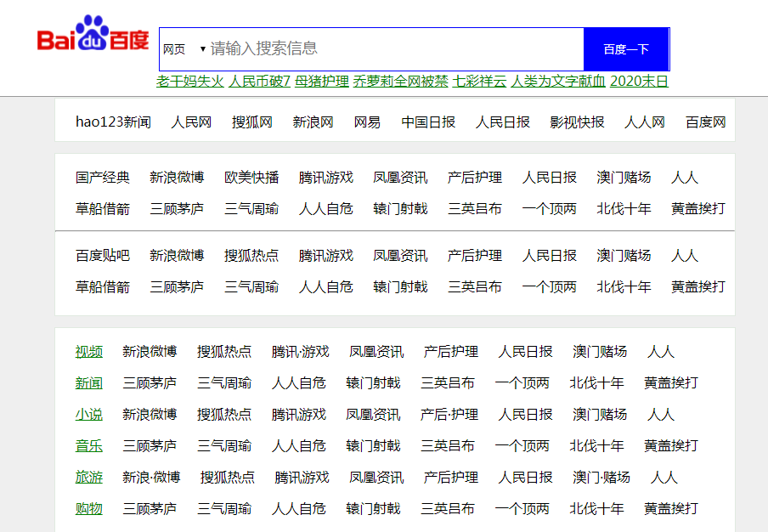Go to hao123新闻 in top navigation
The width and height of the screenshot is (768, 532).
point(113,122)
